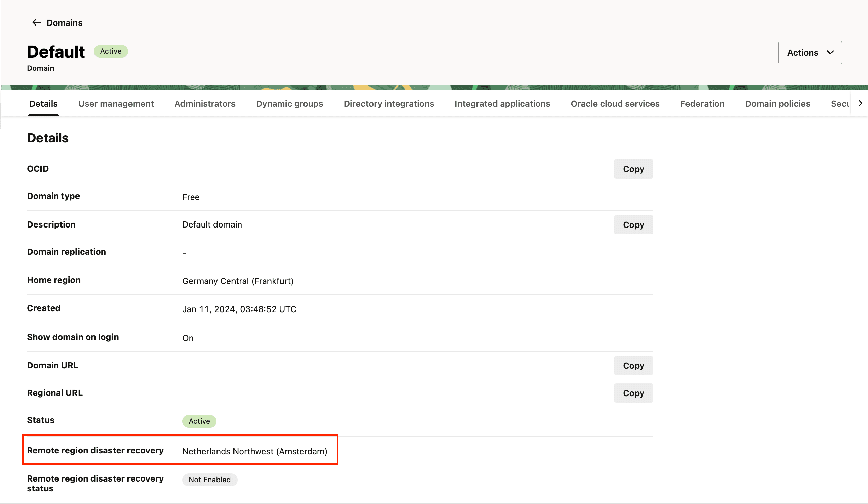This screenshot has height=504, width=868.
Task: Click the Active badge beside Default title
Action: (110, 51)
